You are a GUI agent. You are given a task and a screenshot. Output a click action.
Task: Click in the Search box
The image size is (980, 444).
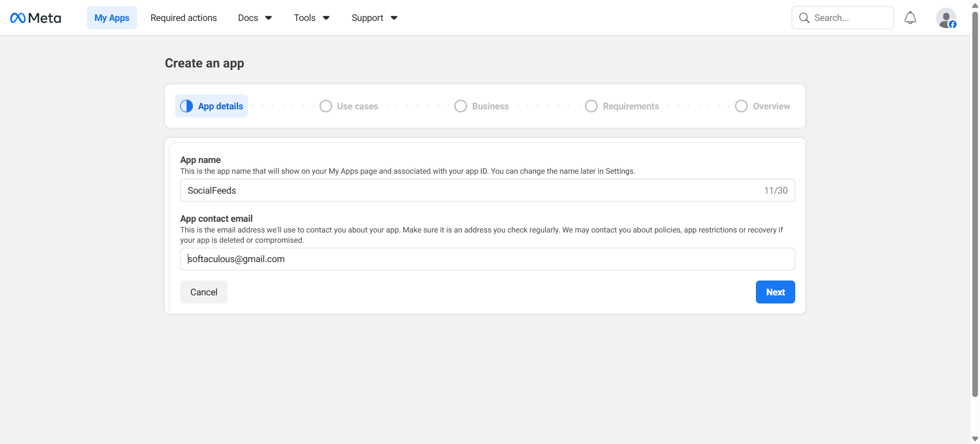tap(850, 18)
